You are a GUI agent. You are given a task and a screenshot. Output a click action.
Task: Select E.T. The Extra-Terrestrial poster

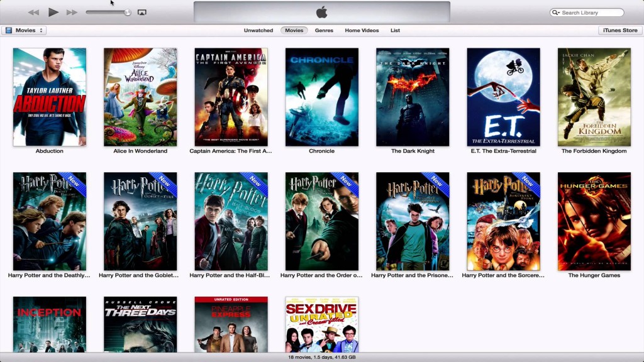click(504, 97)
